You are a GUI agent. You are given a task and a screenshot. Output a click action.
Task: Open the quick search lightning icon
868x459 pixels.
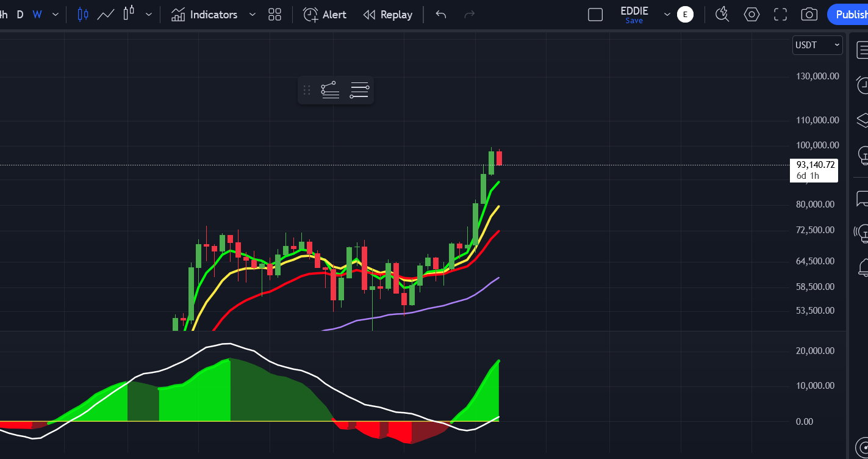click(x=722, y=15)
